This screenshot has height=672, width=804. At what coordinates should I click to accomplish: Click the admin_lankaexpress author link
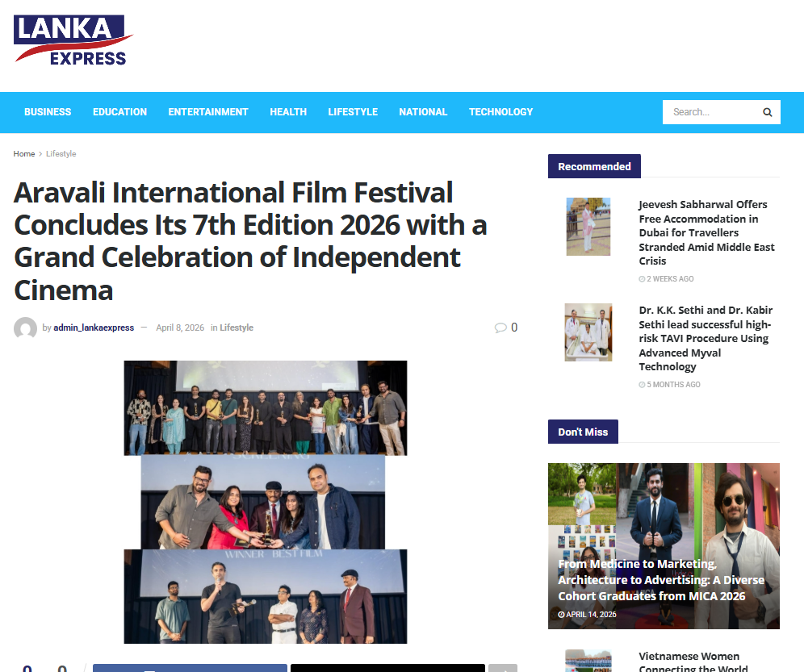(x=94, y=328)
